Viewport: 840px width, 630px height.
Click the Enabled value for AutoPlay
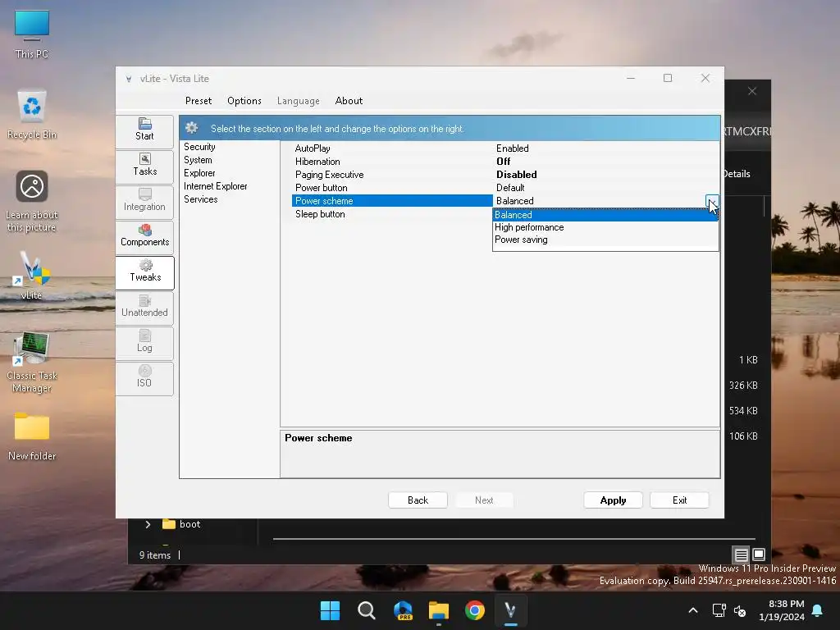pos(513,148)
